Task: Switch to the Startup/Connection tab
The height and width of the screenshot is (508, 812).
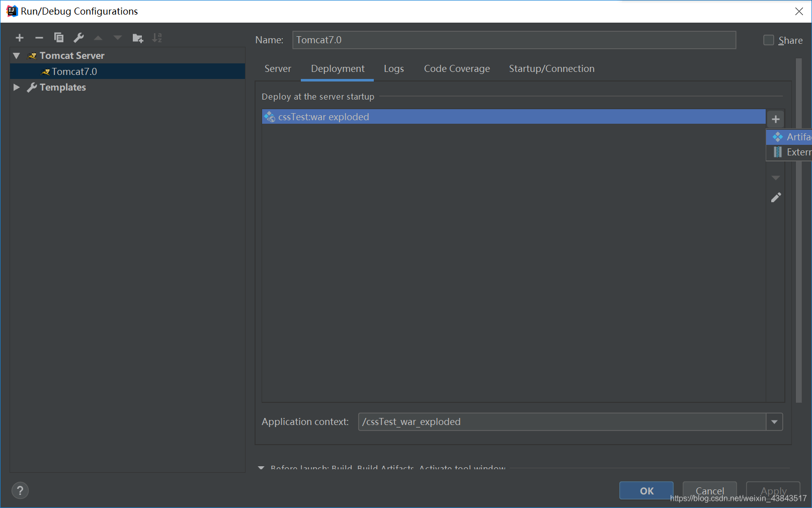Action: (552, 69)
